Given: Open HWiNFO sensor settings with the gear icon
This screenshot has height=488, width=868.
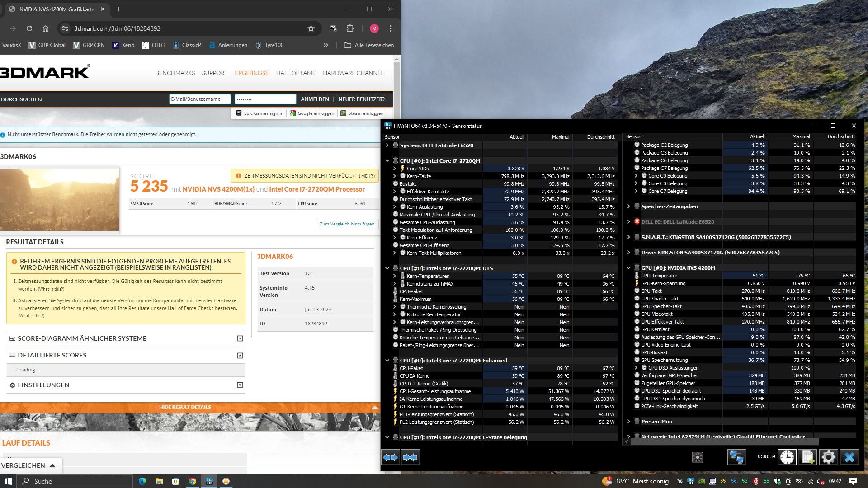Looking at the screenshot, I should pos(828,457).
